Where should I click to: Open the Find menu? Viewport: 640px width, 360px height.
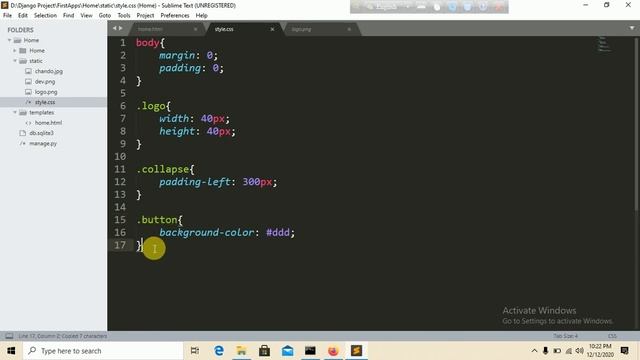tap(69, 16)
